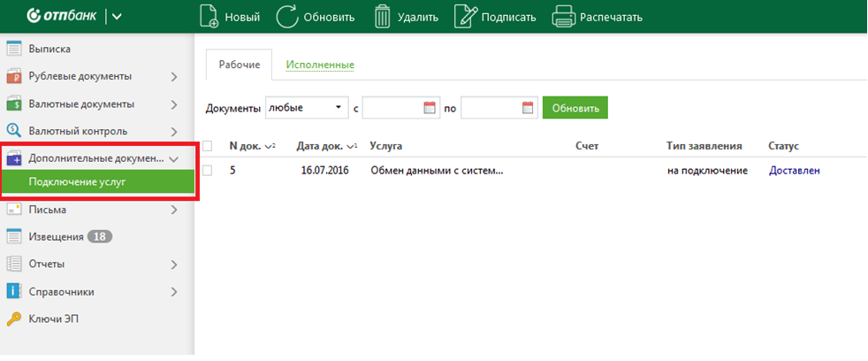The image size is (868, 361).
Task: Click the Извещения list icon
Action: point(13,237)
